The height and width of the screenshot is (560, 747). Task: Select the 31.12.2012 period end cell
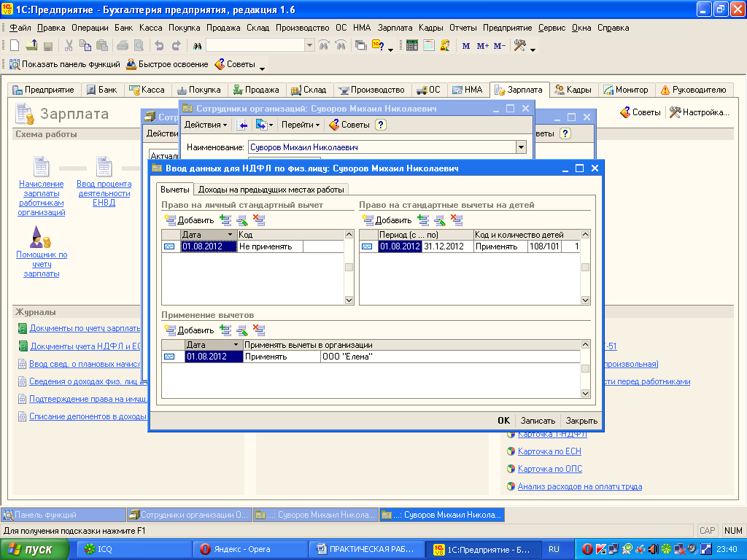pyautogui.click(x=447, y=246)
